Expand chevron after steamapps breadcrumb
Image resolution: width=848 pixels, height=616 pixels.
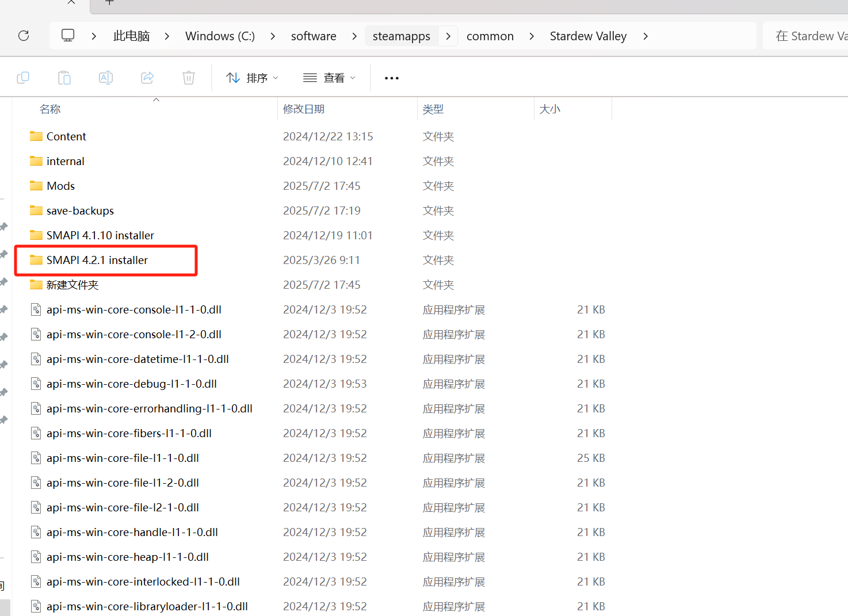tap(448, 36)
